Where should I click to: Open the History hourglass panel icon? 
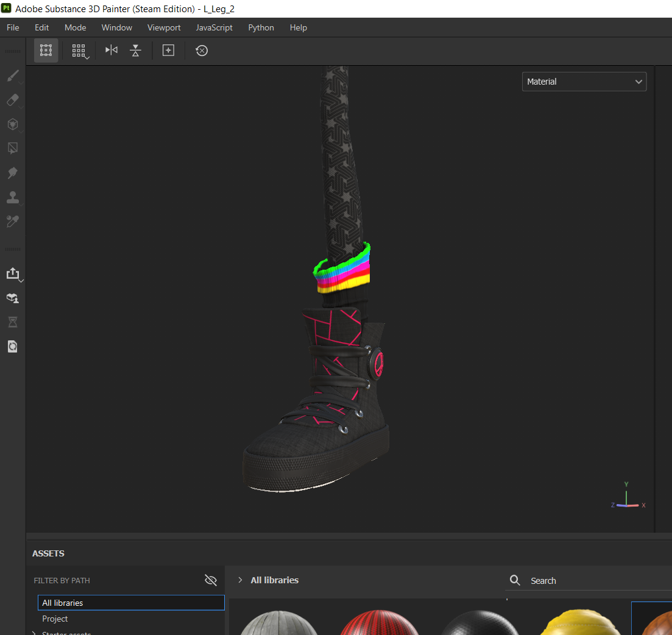[13, 322]
